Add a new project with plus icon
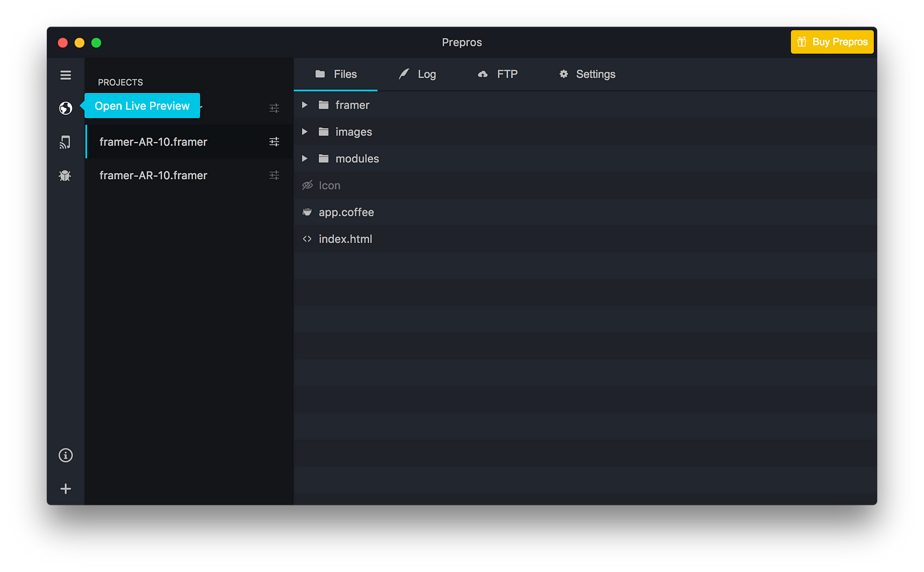The width and height of the screenshot is (924, 572). [65, 489]
